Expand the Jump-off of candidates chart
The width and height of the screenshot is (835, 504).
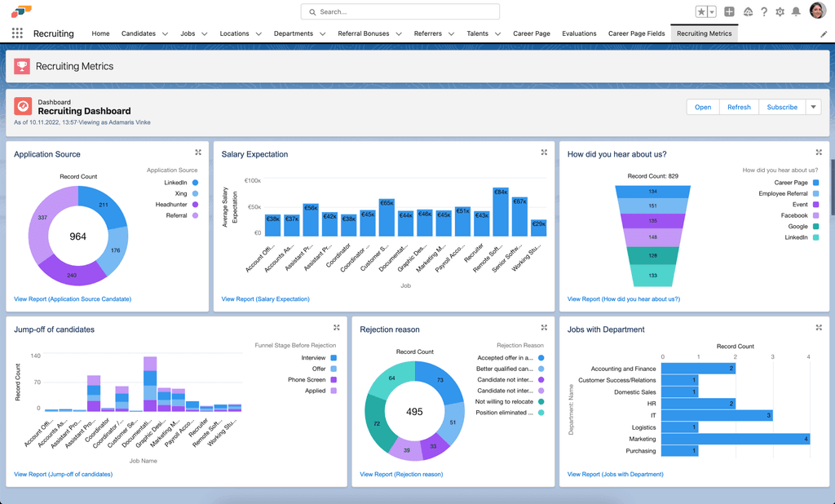(337, 328)
